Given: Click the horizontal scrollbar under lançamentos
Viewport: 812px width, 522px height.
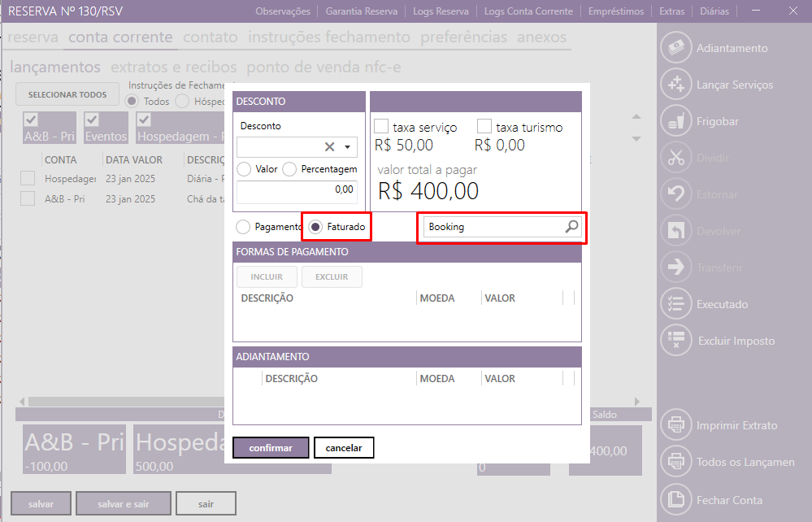Looking at the screenshot, I should pos(122,401).
